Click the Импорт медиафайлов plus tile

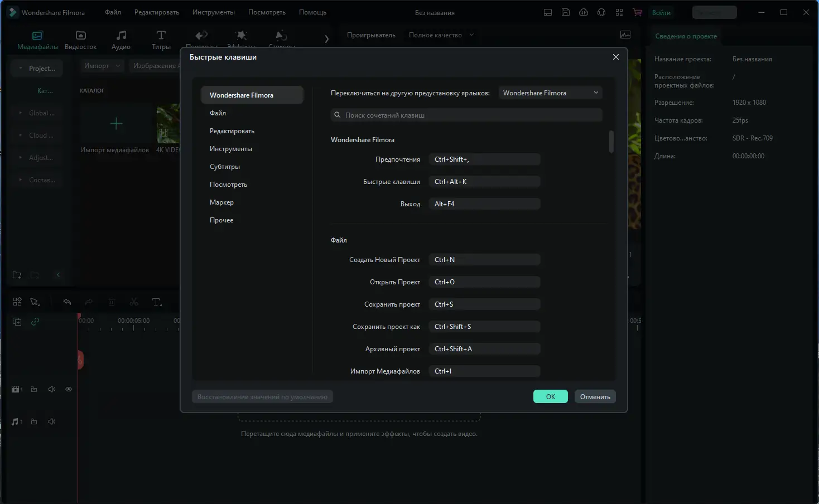(x=116, y=123)
